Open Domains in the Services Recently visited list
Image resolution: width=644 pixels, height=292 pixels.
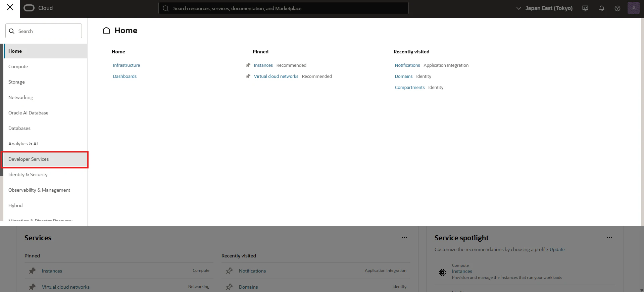click(248, 287)
